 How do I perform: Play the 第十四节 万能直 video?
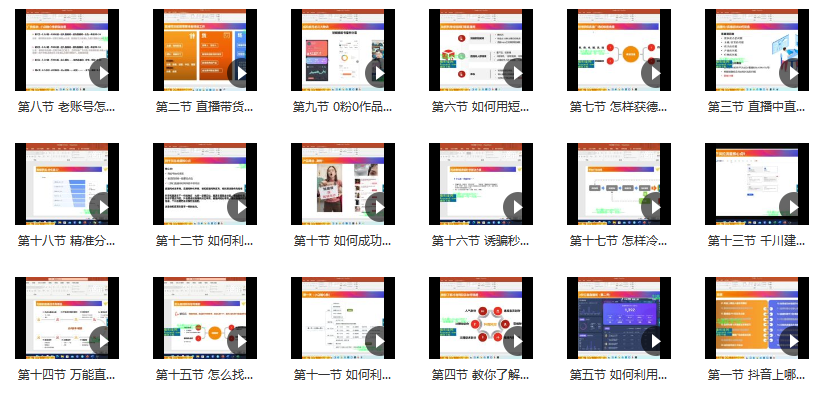[104, 342]
